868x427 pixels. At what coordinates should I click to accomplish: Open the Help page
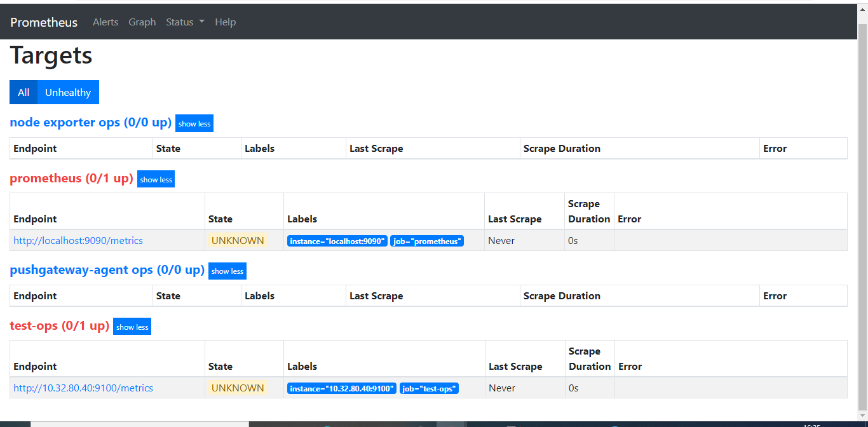pos(226,22)
